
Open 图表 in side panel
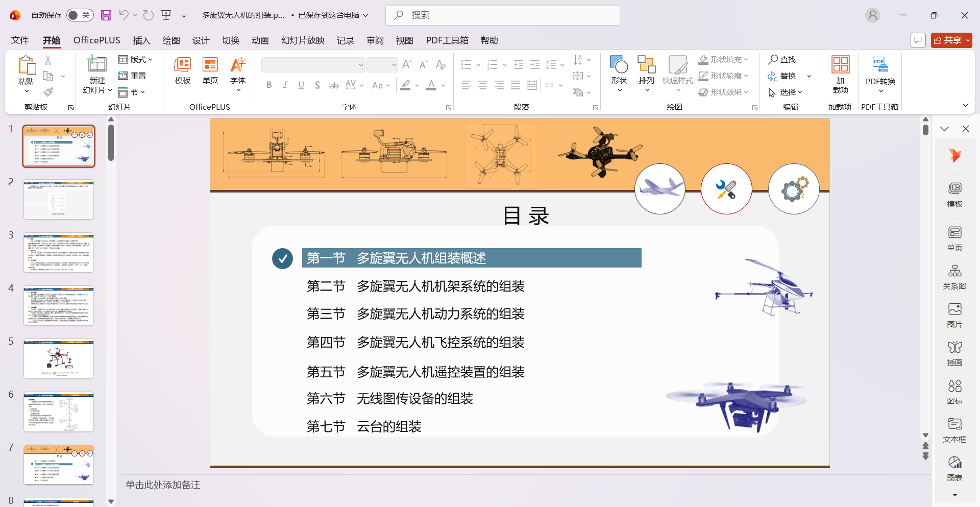click(x=954, y=468)
